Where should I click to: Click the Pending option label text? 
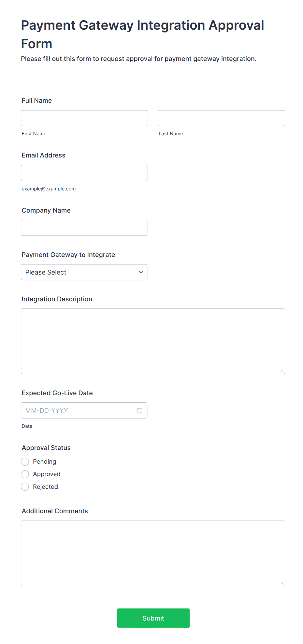[x=45, y=462]
